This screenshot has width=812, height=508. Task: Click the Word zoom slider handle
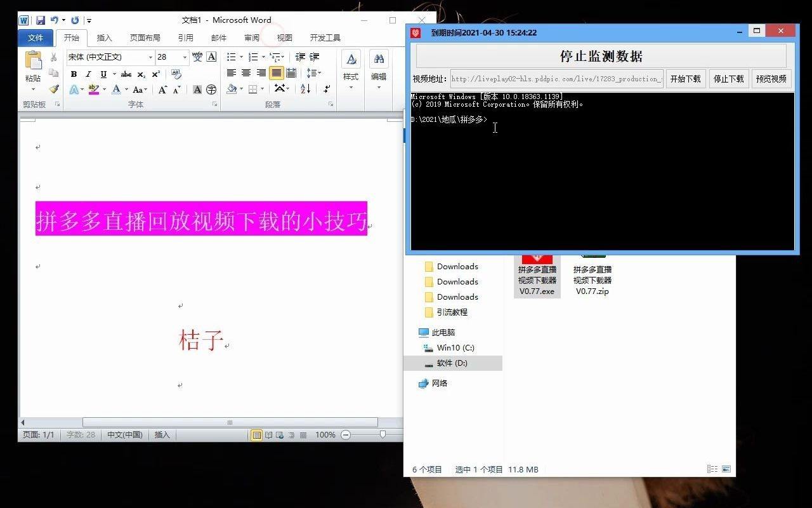[x=383, y=435]
